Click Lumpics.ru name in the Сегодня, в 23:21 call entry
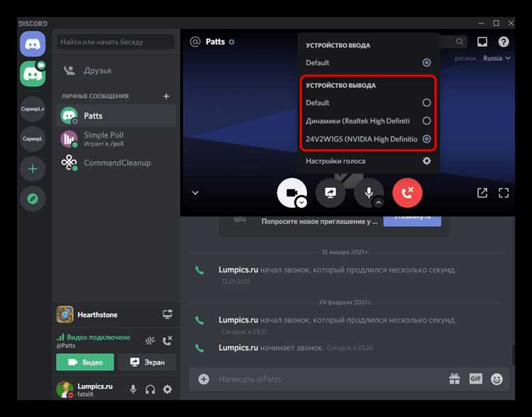Screen dimensions: 532x417 pyautogui.click(x=238, y=320)
